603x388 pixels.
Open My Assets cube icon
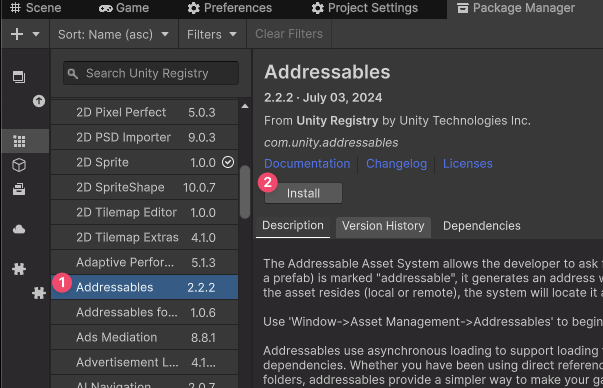point(19,165)
